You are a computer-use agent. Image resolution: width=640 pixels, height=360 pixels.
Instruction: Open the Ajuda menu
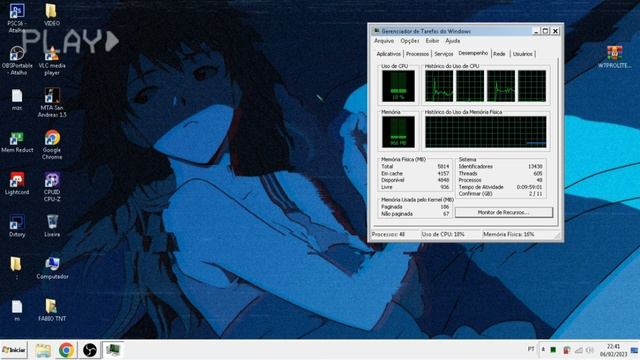pyautogui.click(x=452, y=41)
